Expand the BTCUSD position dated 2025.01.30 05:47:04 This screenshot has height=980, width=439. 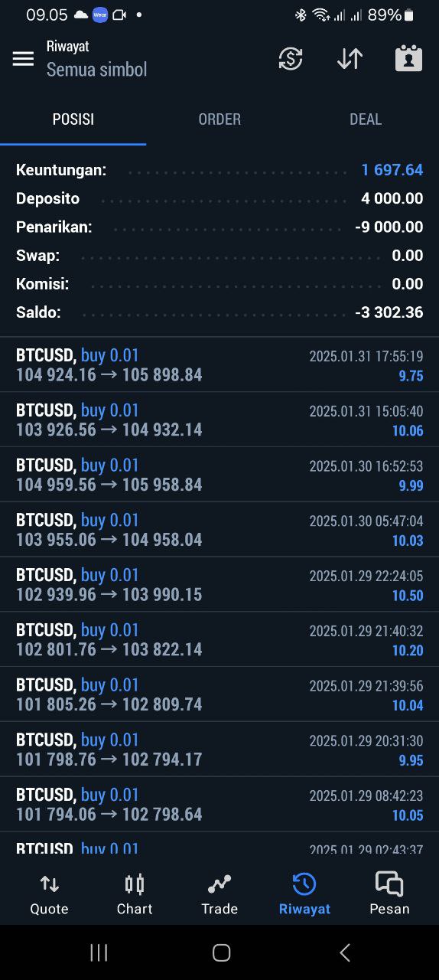coord(219,530)
